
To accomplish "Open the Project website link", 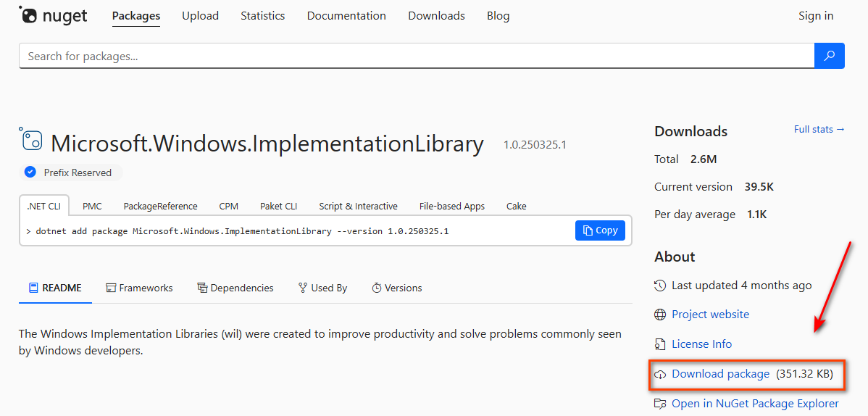I will [710, 315].
